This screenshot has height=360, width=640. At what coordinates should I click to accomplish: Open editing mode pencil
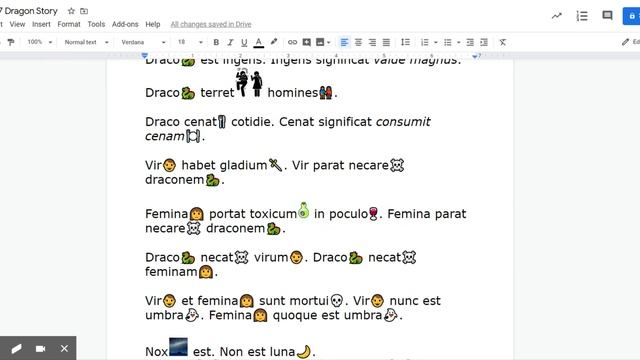(x=625, y=42)
